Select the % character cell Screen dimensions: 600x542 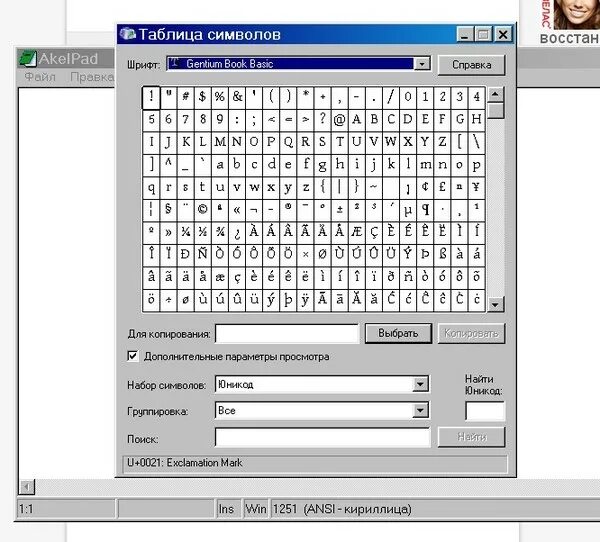(220, 97)
